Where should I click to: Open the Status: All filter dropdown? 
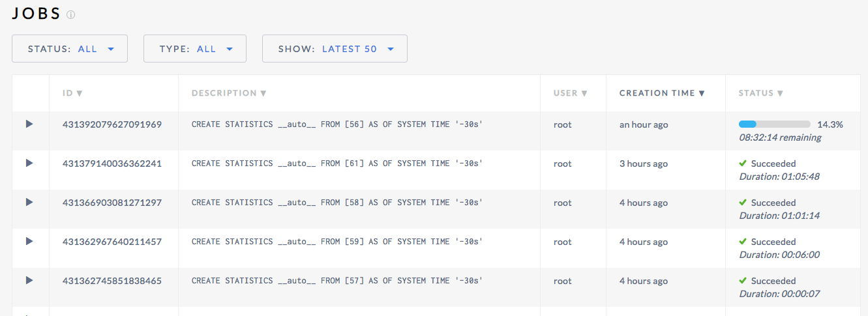70,49
